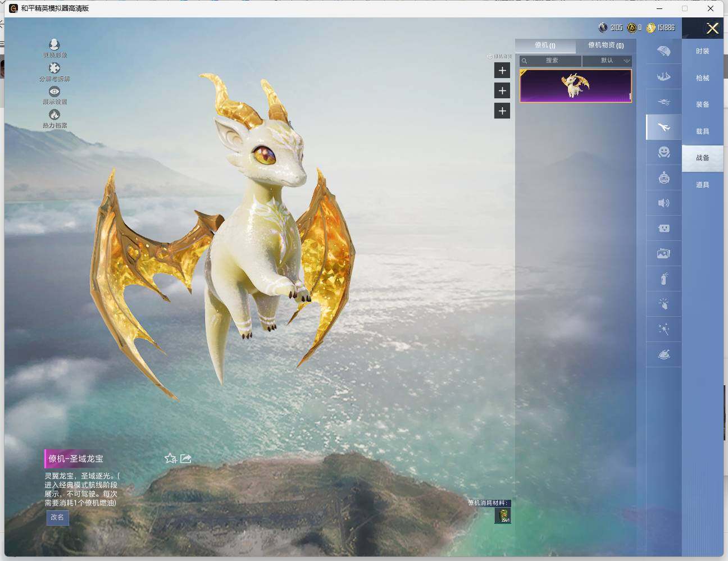Open the 更换形象 change-appearance icon
The width and height of the screenshot is (728, 561).
[x=54, y=44]
